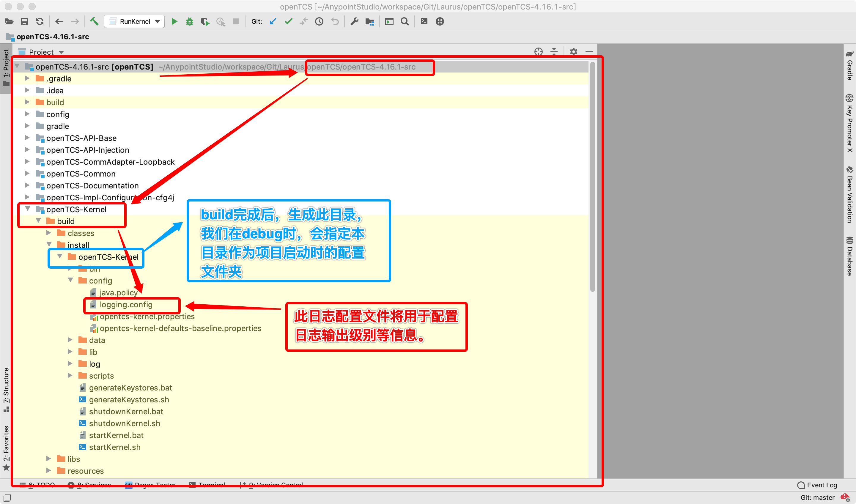This screenshot has width=856, height=504.
Task: Open the Gradle tool window tab
Action: (x=849, y=66)
